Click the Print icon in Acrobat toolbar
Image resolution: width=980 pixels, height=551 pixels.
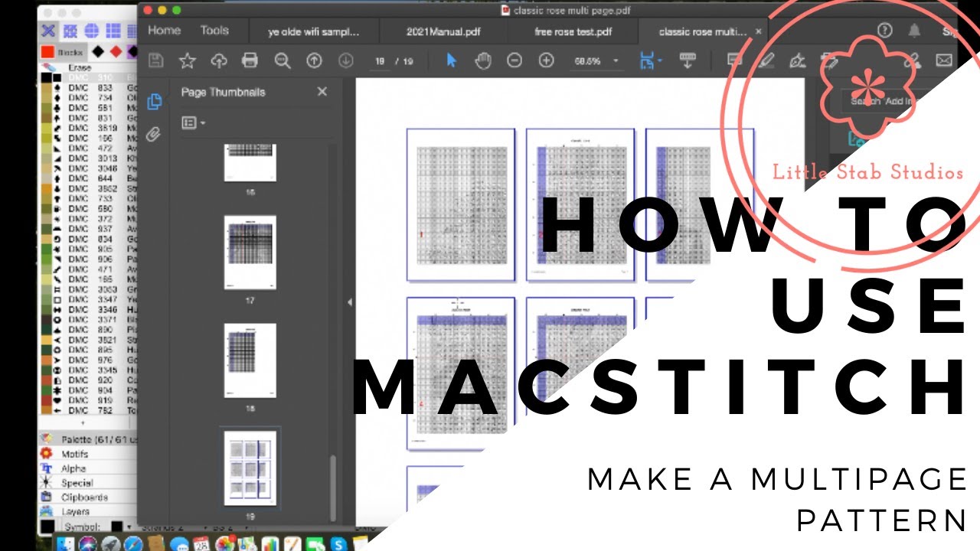coord(250,60)
